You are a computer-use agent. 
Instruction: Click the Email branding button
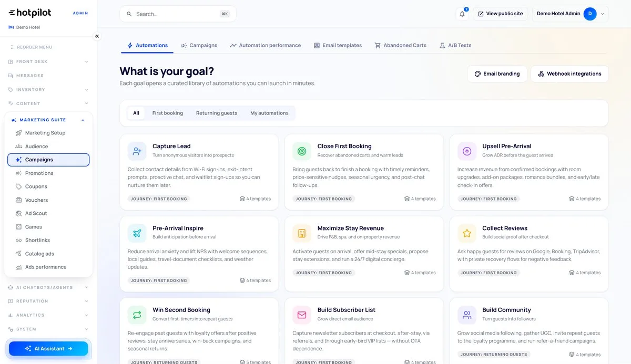point(497,74)
